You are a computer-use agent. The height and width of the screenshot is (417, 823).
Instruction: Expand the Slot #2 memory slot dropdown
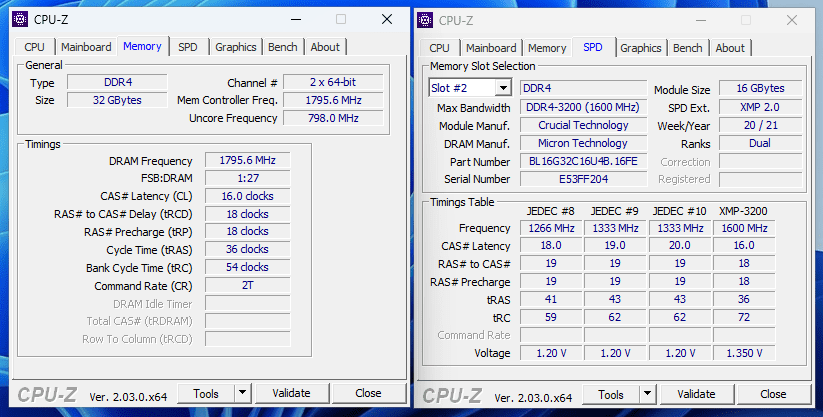pyautogui.click(x=503, y=88)
